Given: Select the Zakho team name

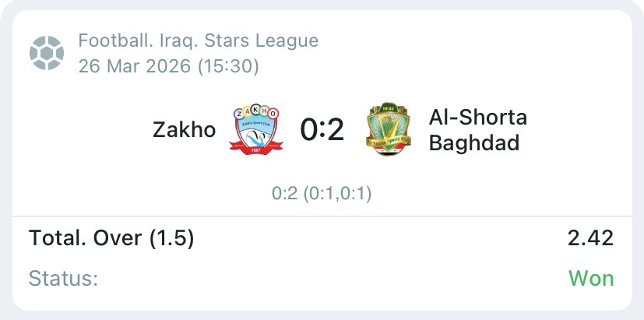Looking at the screenshot, I should pyautogui.click(x=184, y=129).
